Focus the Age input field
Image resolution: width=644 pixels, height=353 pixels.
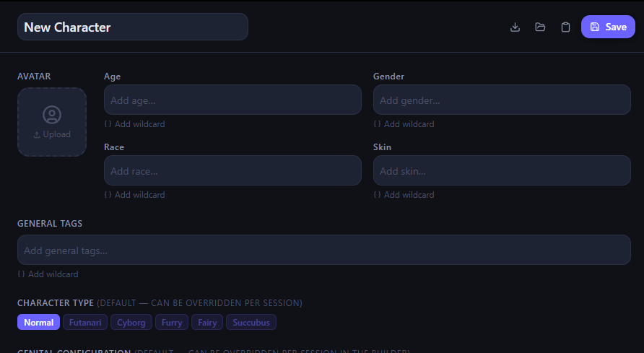(x=232, y=100)
